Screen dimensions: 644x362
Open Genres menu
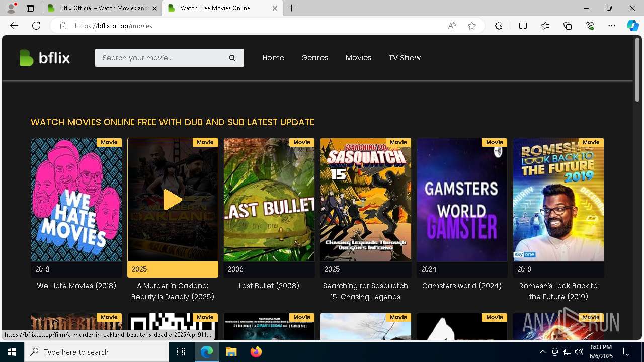click(x=315, y=58)
